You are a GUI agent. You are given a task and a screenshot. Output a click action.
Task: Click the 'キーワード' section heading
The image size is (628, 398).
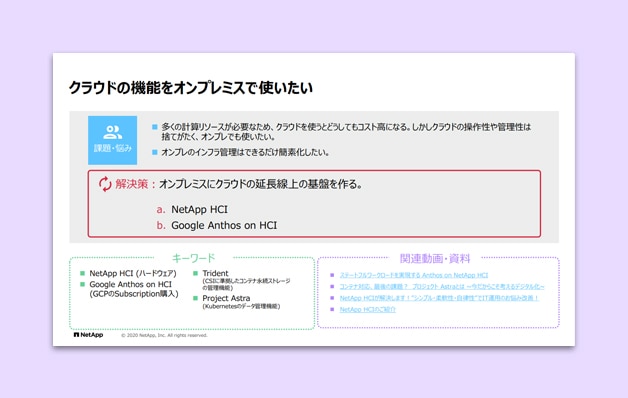(193, 258)
